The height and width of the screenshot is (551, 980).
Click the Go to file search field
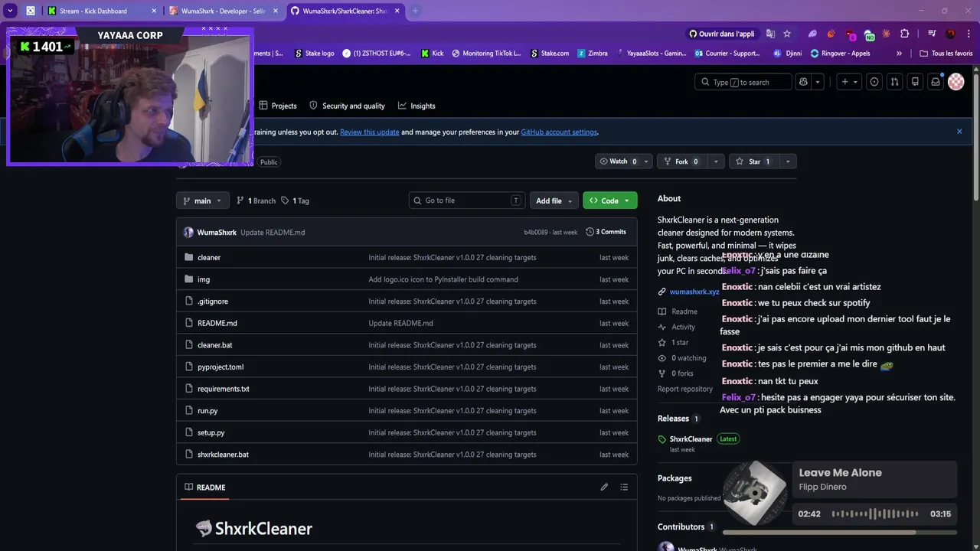467,201
